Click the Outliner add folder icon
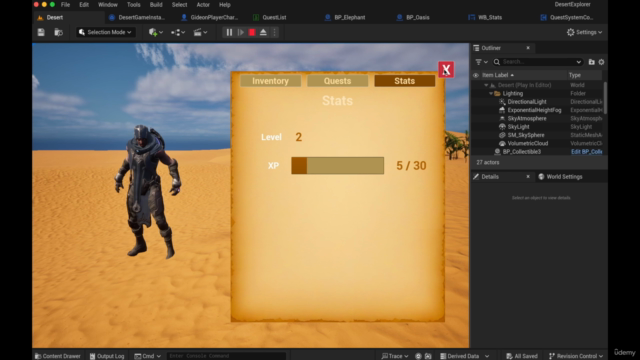Screen dimensions: 640x360 pos(591,62)
